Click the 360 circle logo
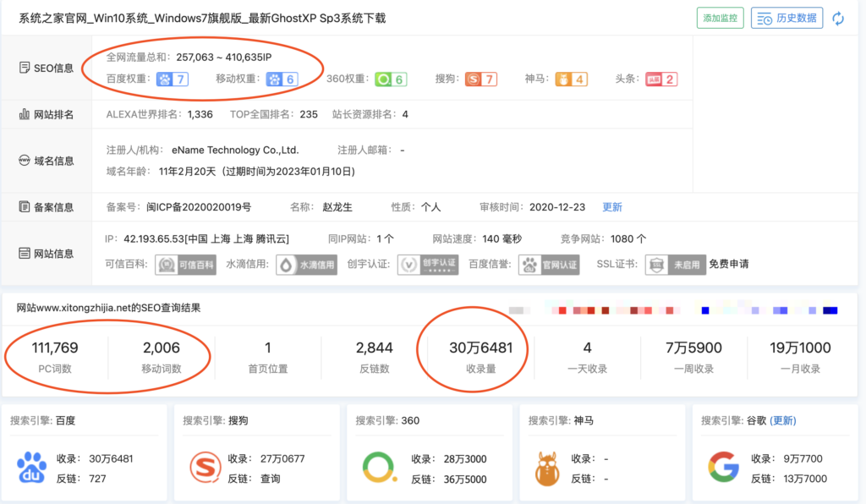 379,467
